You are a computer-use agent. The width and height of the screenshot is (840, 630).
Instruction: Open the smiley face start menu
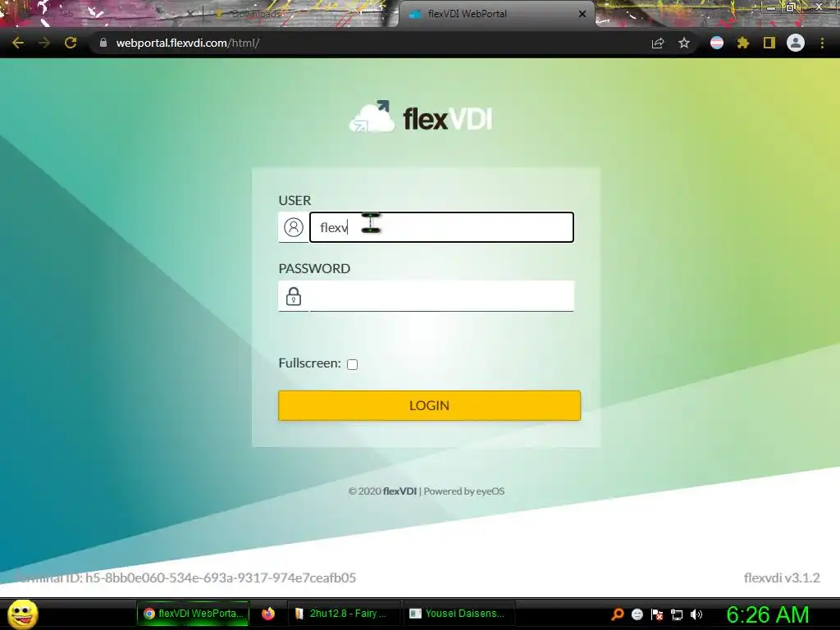(23, 614)
